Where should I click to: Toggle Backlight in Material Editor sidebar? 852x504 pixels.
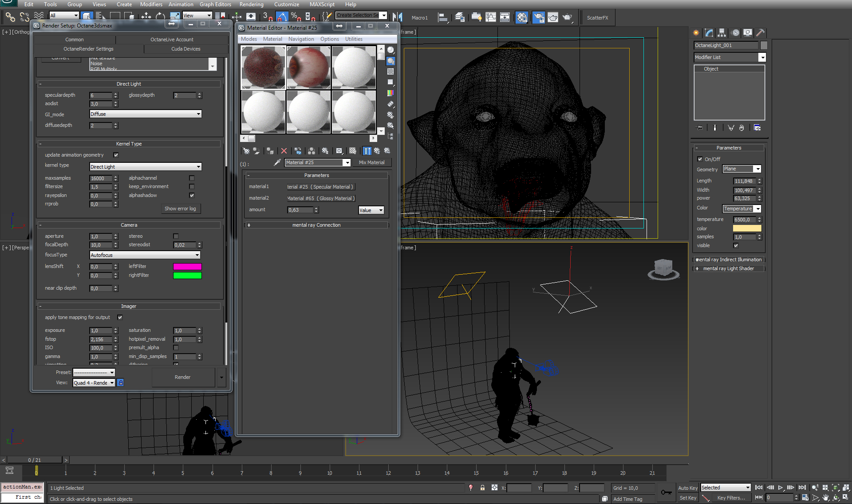[390, 61]
